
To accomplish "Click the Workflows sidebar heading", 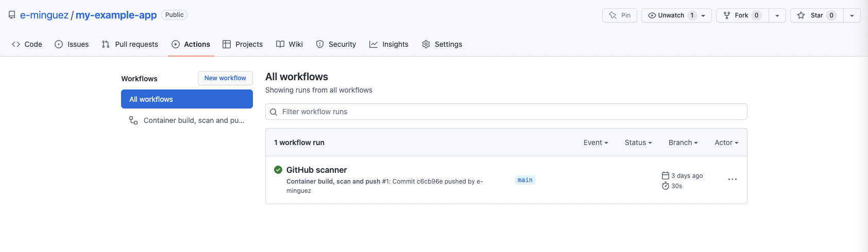I will click(x=139, y=79).
